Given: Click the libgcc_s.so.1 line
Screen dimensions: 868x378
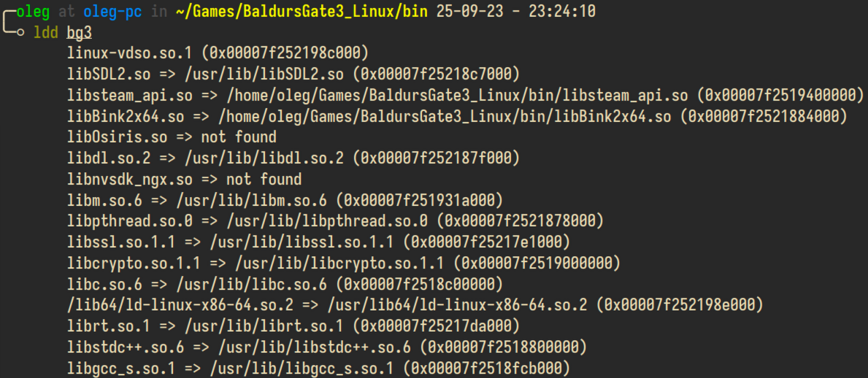Looking at the screenshot, I should point(318,369).
